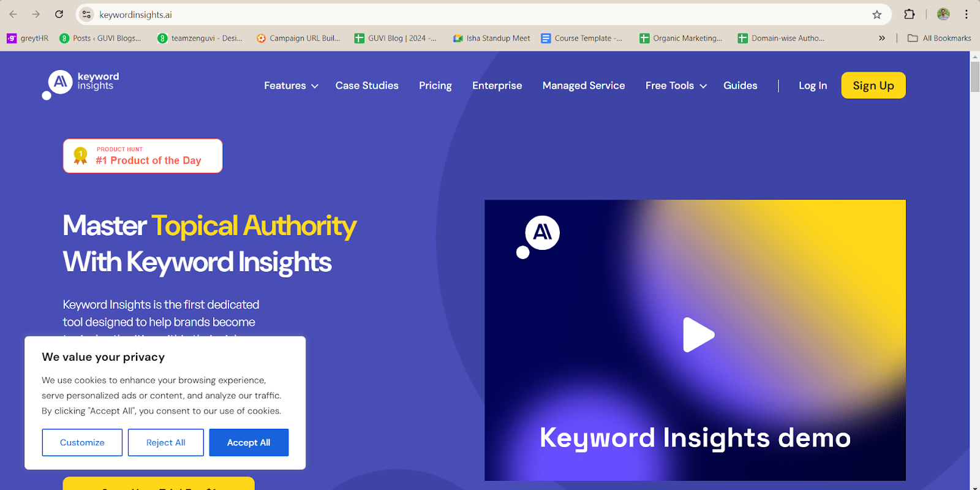Image resolution: width=980 pixels, height=490 pixels.
Task: Expand the Free Tools dropdown
Action: coord(676,86)
